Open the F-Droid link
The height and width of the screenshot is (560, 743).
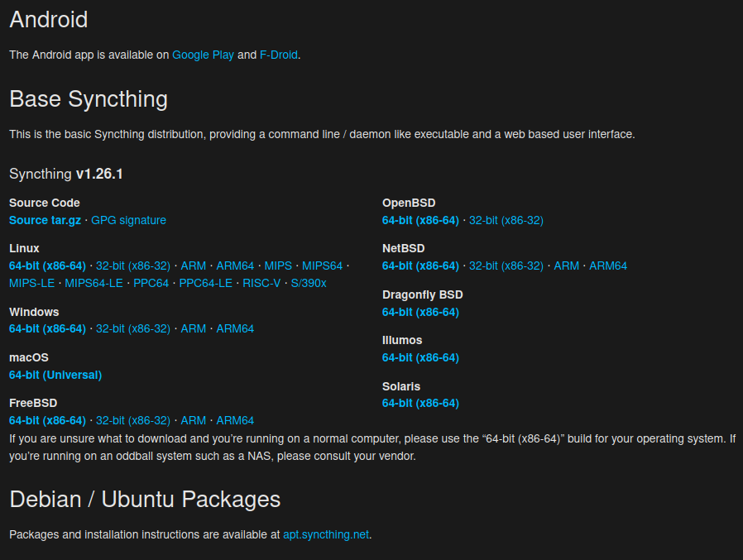pos(279,55)
